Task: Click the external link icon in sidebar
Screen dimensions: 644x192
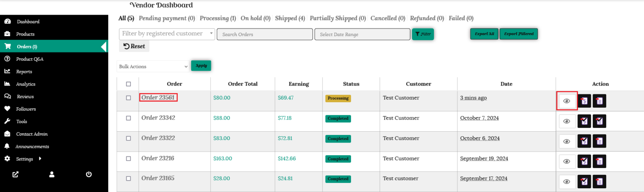Action: point(16,174)
